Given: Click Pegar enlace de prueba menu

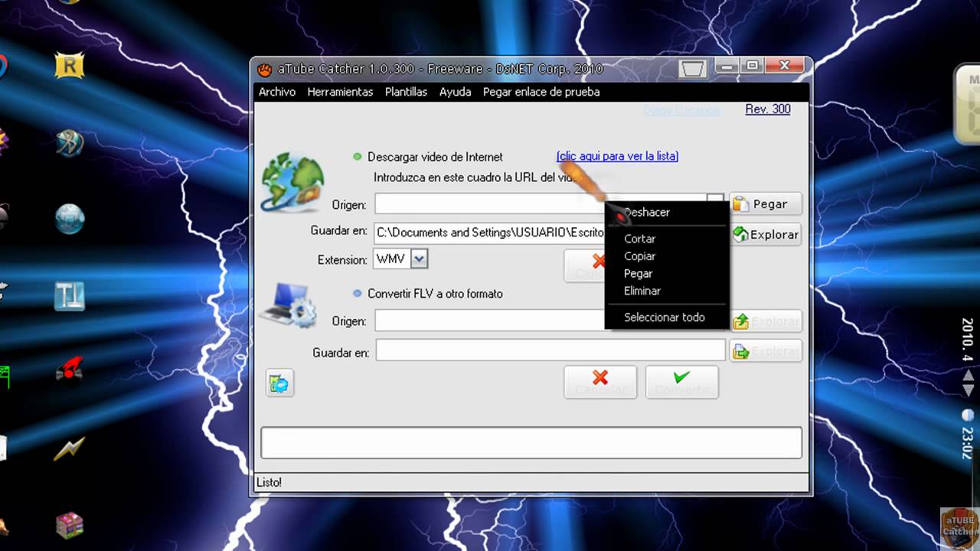Looking at the screenshot, I should (541, 92).
